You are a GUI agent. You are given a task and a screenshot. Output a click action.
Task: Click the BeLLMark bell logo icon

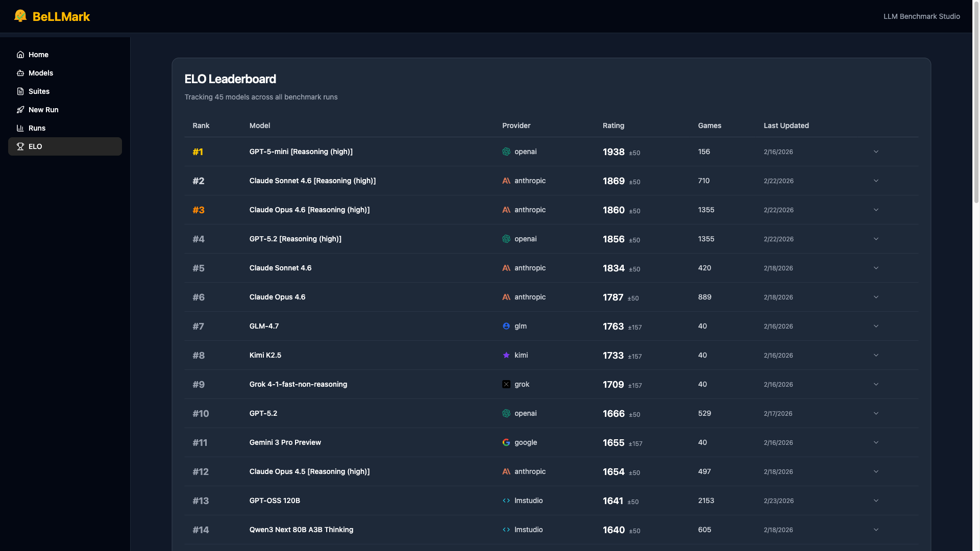click(20, 16)
